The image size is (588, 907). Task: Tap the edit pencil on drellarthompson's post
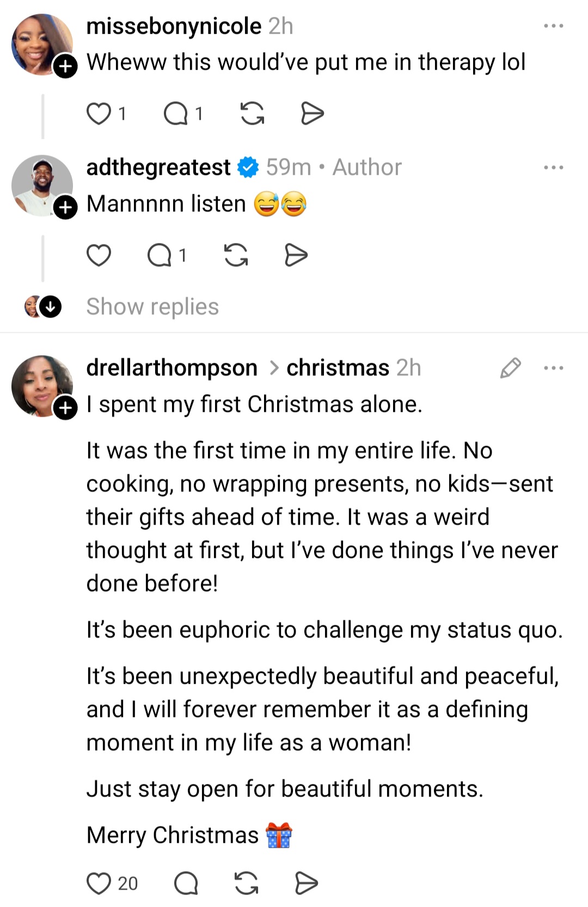[x=510, y=368]
